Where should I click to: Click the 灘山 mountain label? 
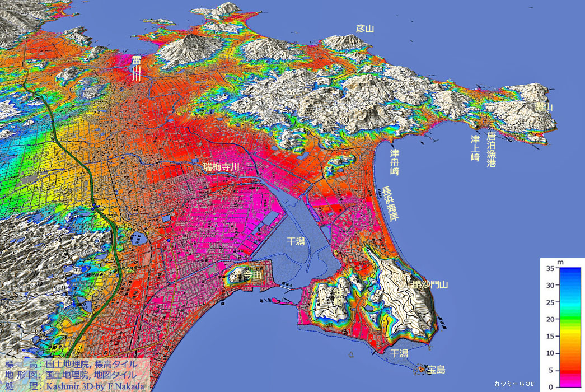pyautogui.click(x=545, y=106)
